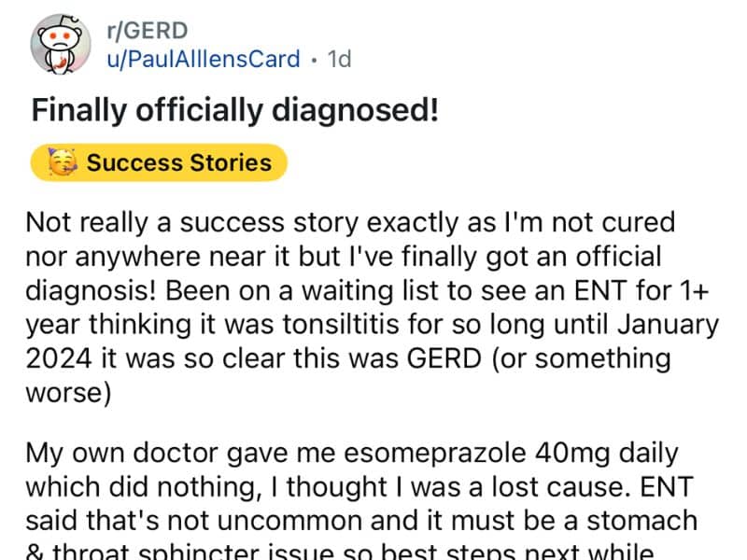Open the u/PaulAlllensCard user profile
The width and height of the screenshot is (747, 560).
pos(202,59)
